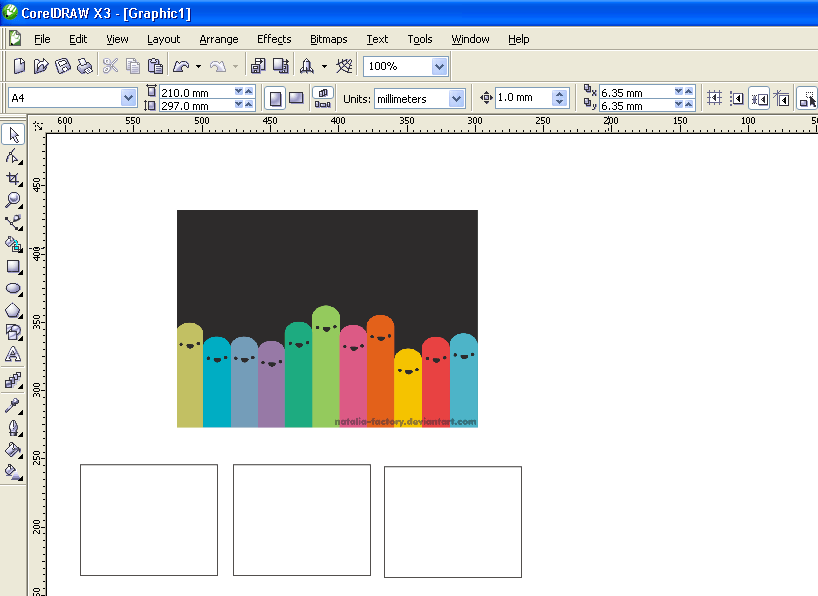
Task: Choose the Polygon tool
Action: pyautogui.click(x=14, y=311)
